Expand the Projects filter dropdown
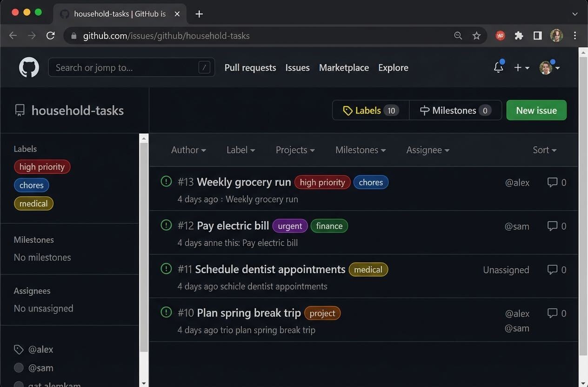The height and width of the screenshot is (387, 588). point(295,150)
